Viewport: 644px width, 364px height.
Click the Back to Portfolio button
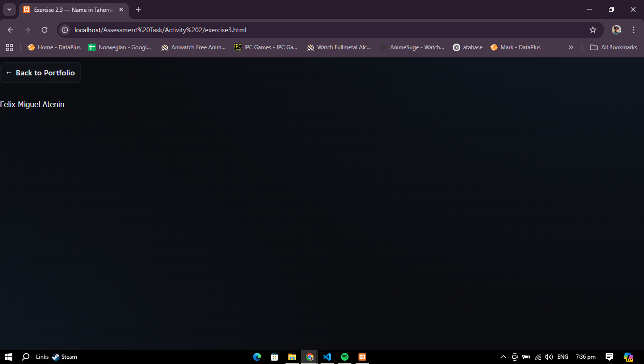(x=41, y=73)
